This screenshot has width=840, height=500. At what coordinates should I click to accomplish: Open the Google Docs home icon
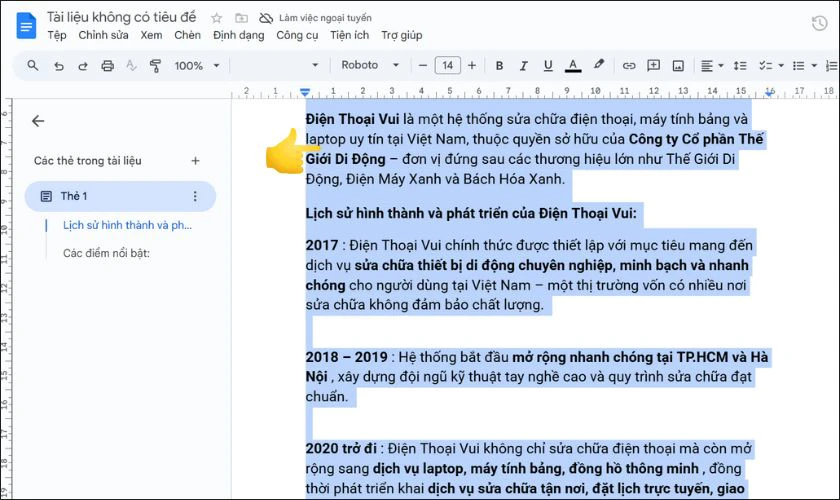(x=26, y=26)
